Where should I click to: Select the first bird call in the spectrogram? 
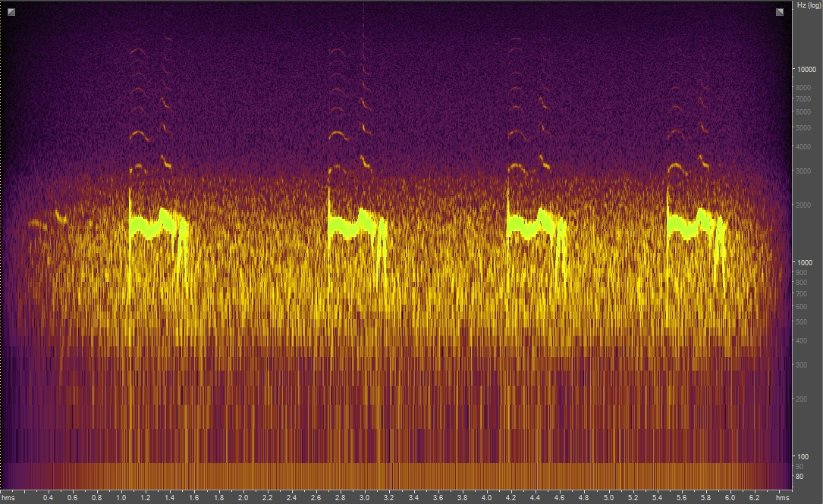(155, 224)
